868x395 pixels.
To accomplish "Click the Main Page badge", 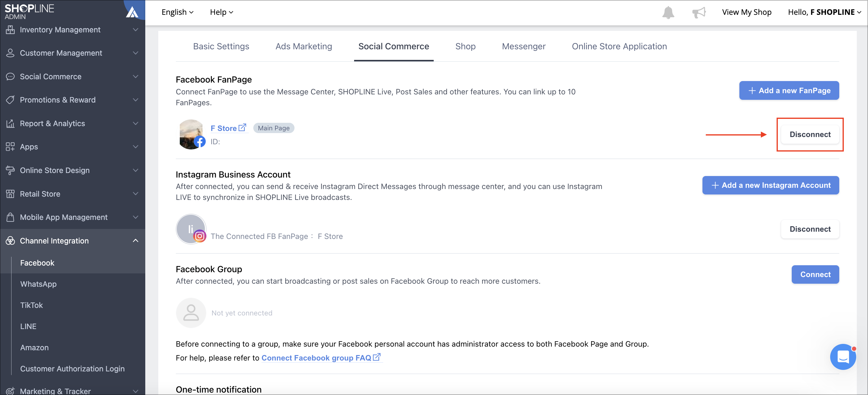I will click(274, 128).
